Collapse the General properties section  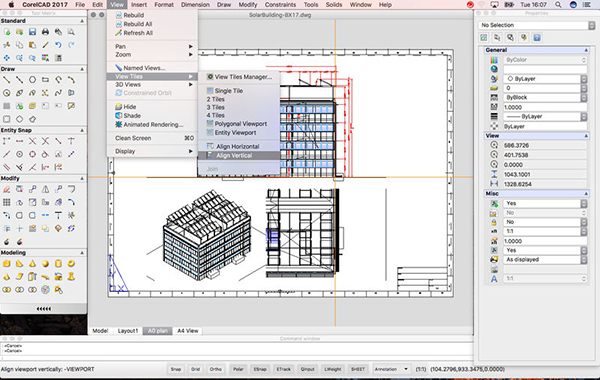tap(586, 50)
